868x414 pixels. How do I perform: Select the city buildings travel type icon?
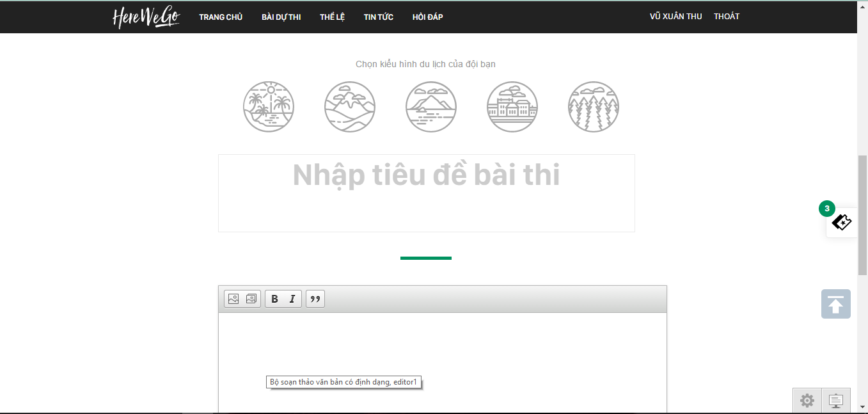tap(512, 106)
